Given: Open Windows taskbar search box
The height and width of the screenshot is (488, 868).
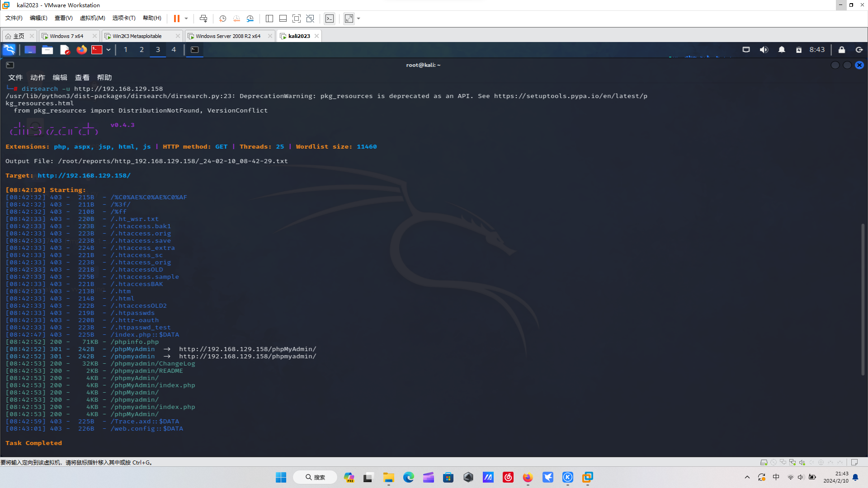Looking at the screenshot, I should pyautogui.click(x=315, y=477).
